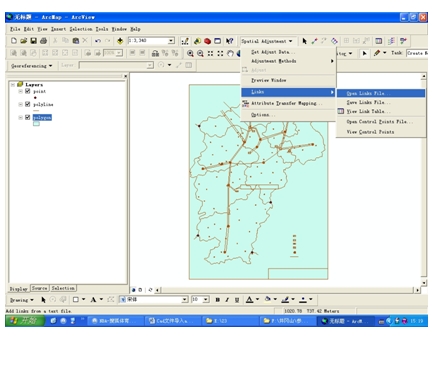Open the red ArcToolbox icon
This screenshot has height=366, width=437.
point(207,41)
